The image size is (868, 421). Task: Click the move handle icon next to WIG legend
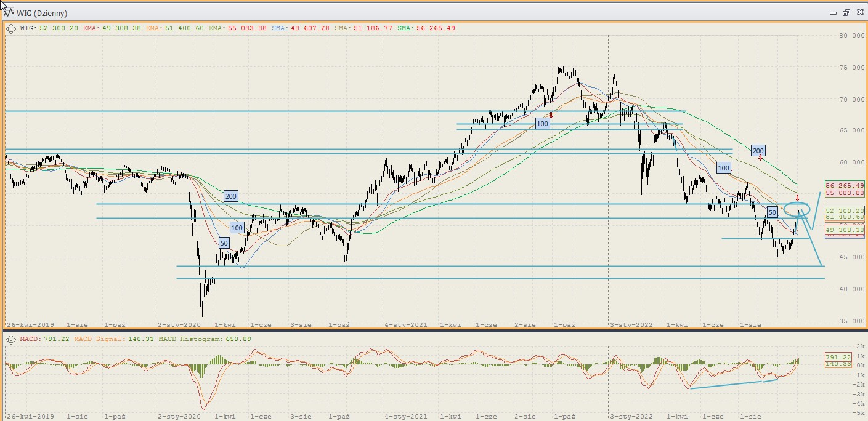coord(10,28)
